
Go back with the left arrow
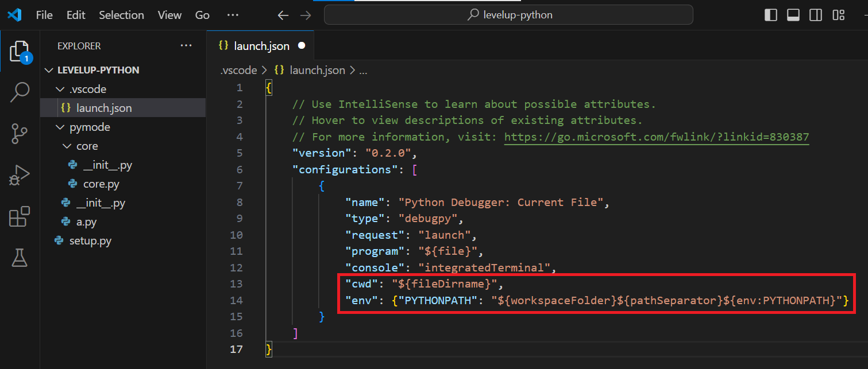(283, 15)
